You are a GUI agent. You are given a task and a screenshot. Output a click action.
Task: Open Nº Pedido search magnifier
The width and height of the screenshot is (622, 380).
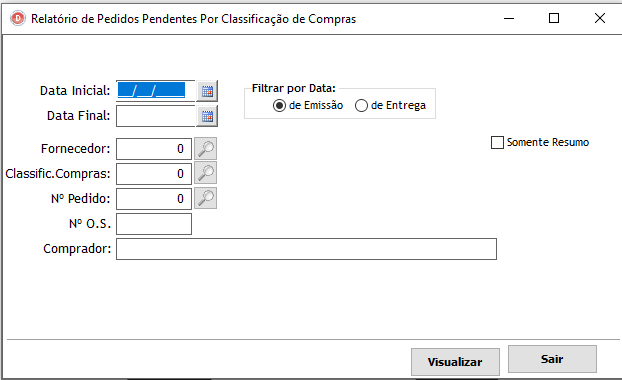[205, 198]
